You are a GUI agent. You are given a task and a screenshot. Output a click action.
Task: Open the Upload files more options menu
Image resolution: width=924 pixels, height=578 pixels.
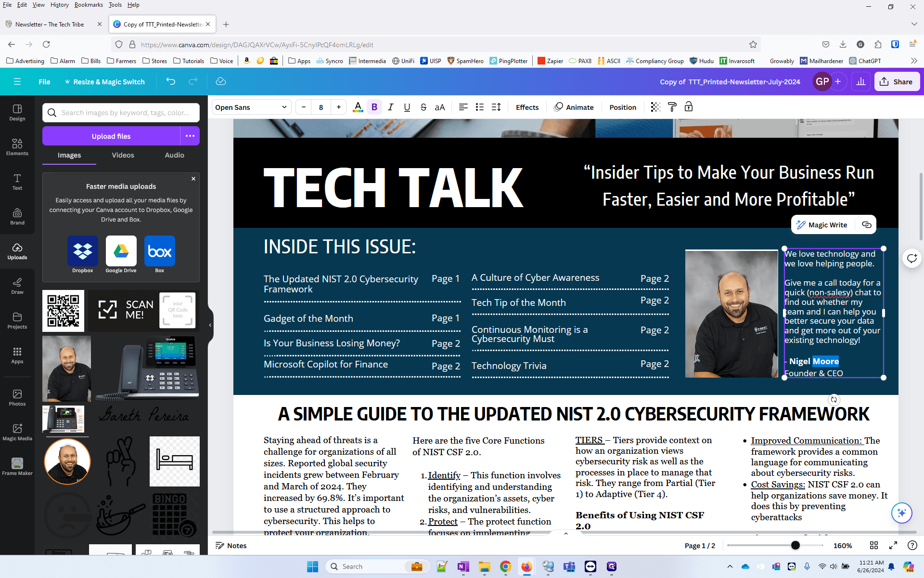click(190, 136)
